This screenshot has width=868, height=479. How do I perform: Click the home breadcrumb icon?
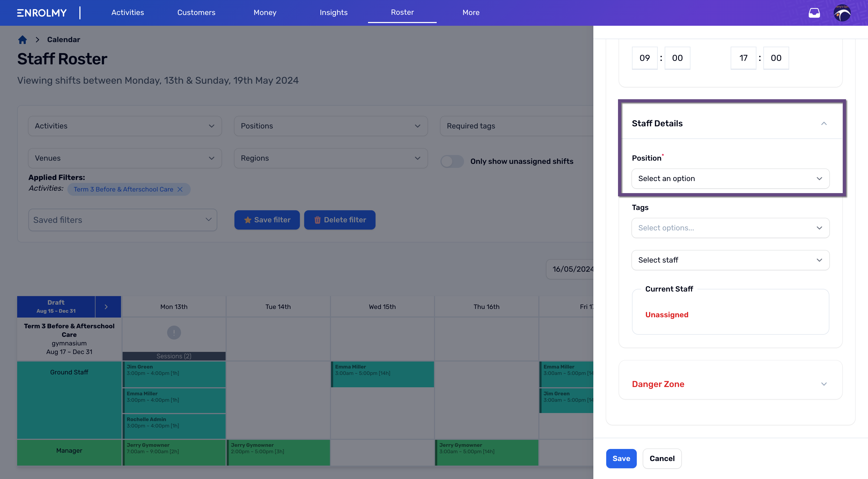click(22, 39)
